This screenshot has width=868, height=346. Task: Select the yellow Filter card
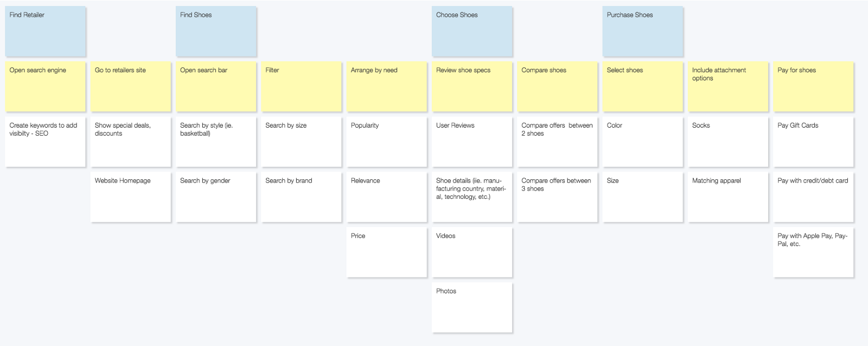pyautogui.click(x=301, y=86)
